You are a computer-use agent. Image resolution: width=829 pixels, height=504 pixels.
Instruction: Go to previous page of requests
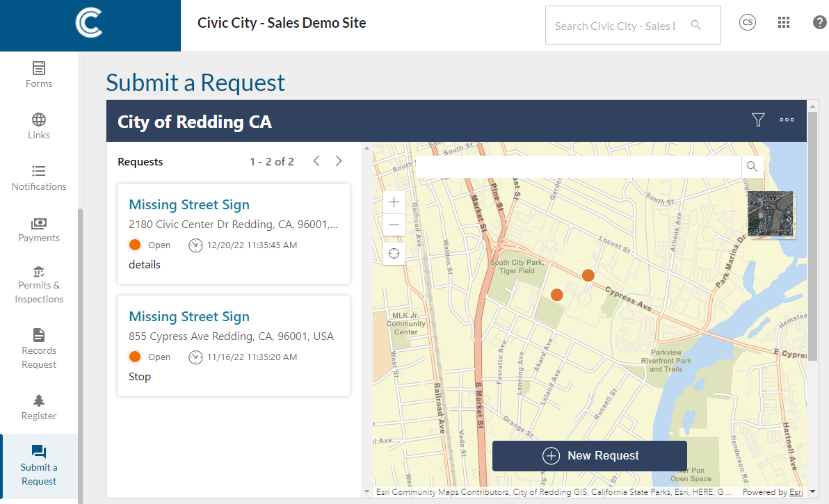pyautogui.click(x=316, y=161)
